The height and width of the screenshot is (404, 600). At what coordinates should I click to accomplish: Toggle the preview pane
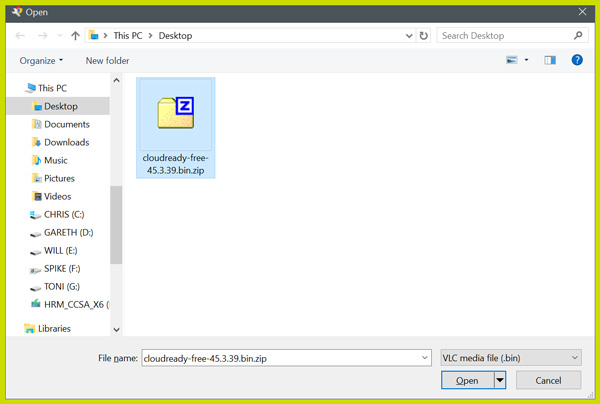[550, 60]
